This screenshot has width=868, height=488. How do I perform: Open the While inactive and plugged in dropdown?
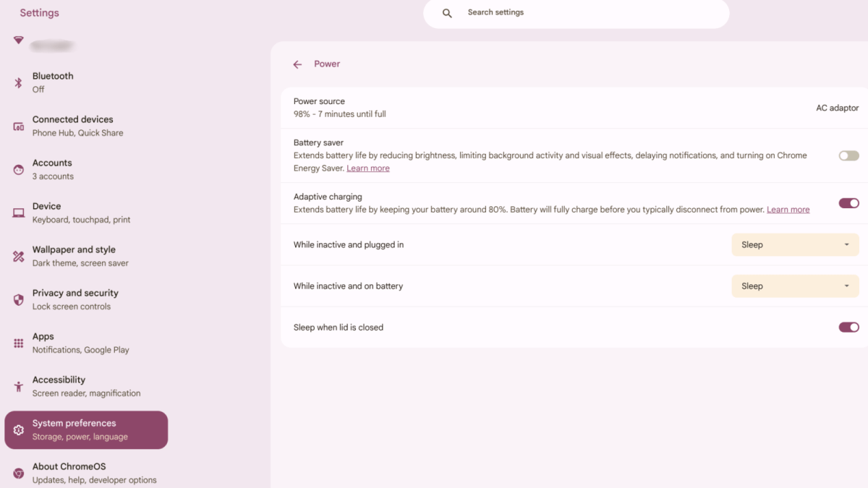tap(795, 244)
